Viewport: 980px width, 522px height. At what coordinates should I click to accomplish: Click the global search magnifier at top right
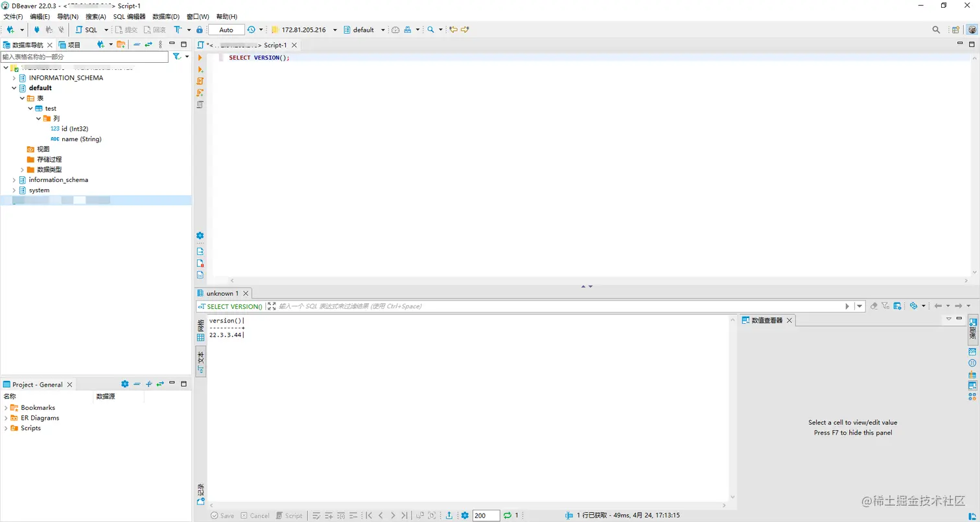tap(936, 30)
